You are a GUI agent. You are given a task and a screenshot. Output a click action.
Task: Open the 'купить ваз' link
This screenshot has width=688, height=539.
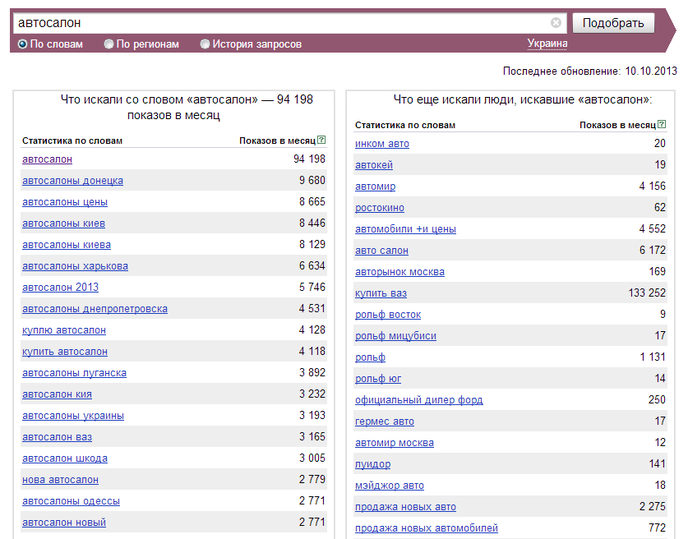[x=381, y=294]
